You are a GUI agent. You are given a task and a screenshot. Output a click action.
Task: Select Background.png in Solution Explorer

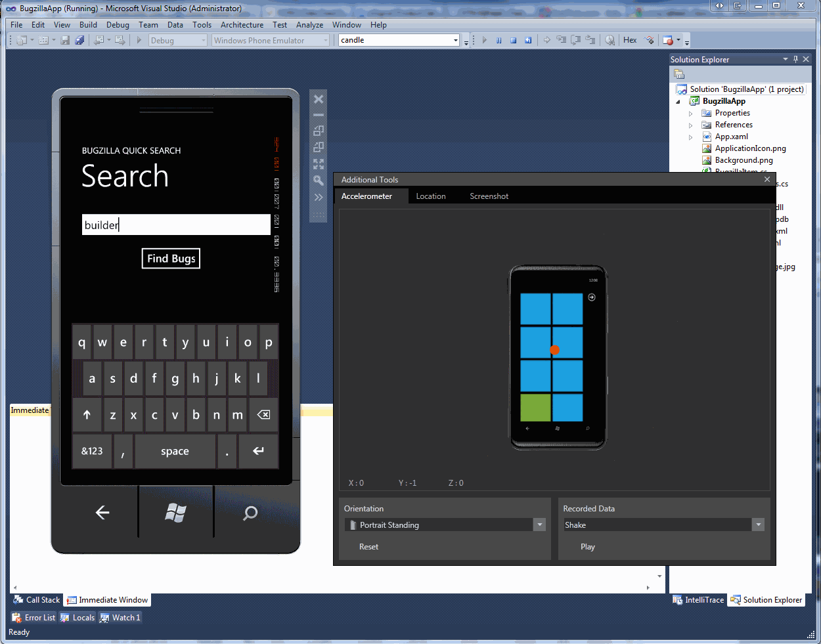coord(743,160)
